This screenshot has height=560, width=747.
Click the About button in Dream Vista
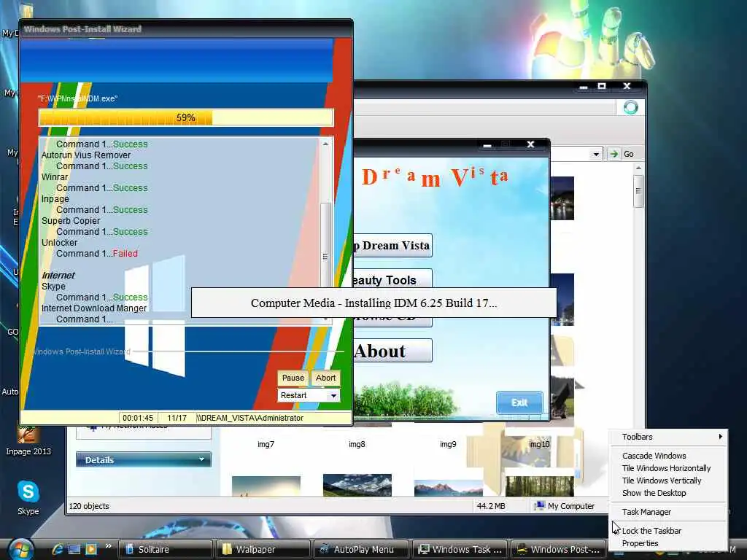tap(392, 351)
